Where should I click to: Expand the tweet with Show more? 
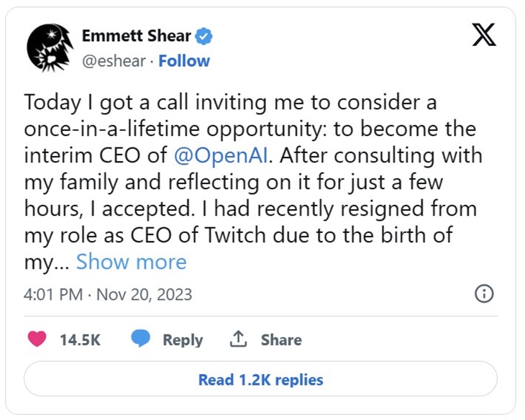point(131,262)
